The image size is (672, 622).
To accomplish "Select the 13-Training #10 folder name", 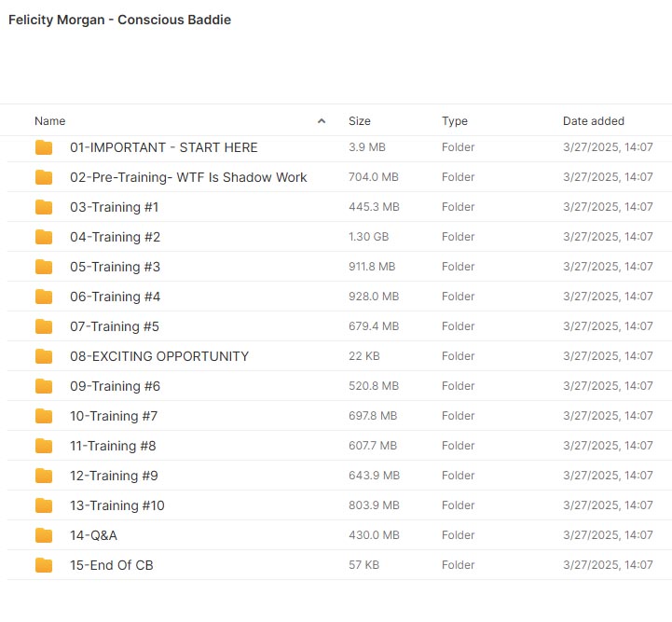I will point(117,505).
